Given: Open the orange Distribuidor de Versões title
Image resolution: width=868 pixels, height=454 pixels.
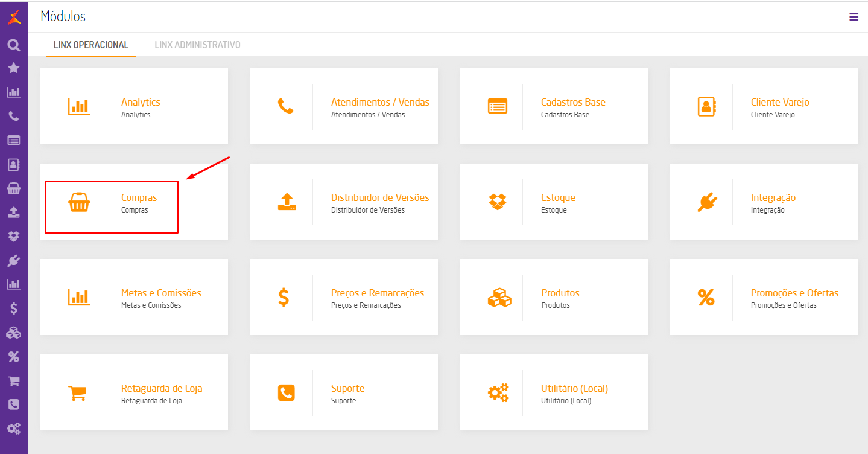Looking at the screenshot, I should point(380,197).
